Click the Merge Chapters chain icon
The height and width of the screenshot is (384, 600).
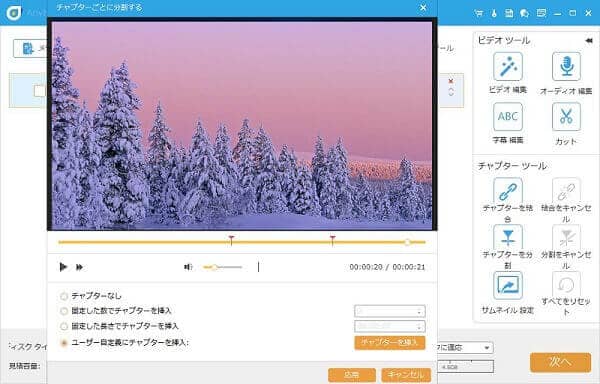[508, 190]
